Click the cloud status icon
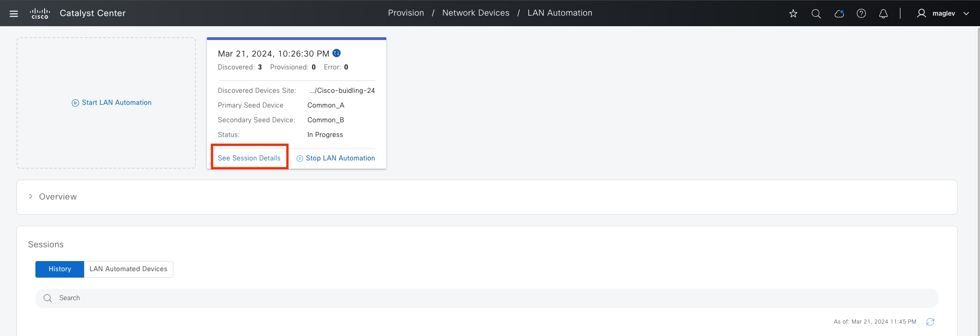Image resolution: width=980 pixels, height=336 pixels. click(x=839, y=13)
